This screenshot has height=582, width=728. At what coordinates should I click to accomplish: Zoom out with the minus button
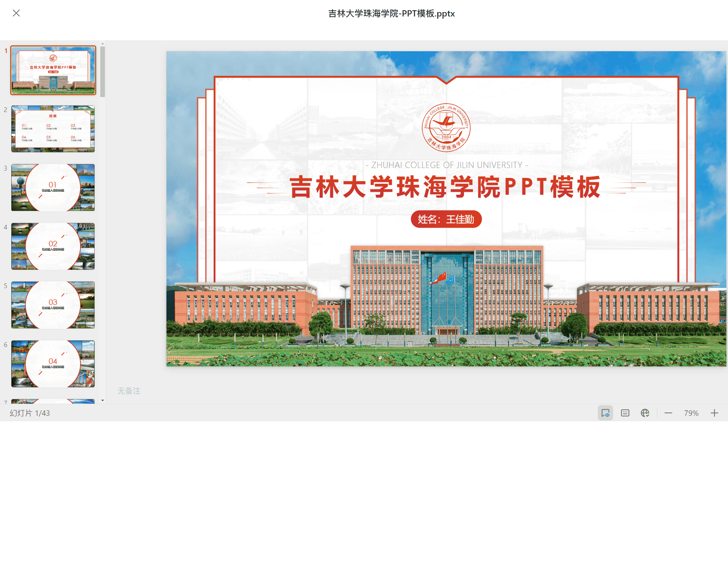pyautogui.click(x=668, y=413)
